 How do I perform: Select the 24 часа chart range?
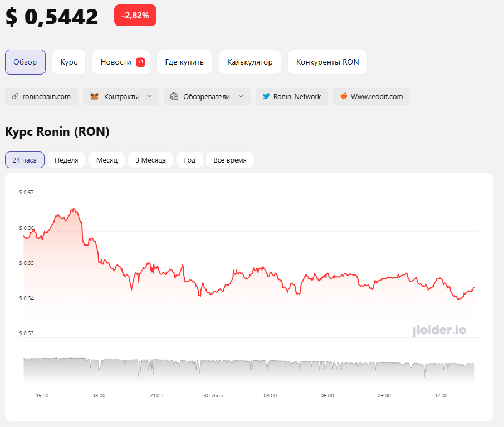point(25,160)
